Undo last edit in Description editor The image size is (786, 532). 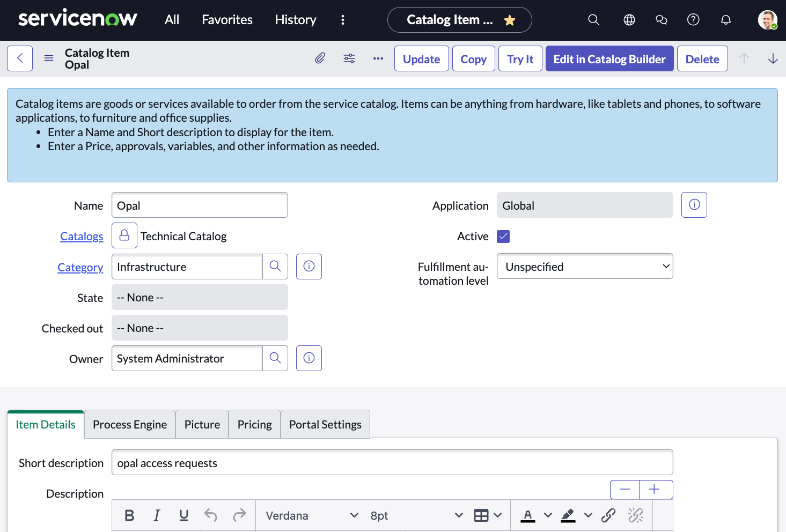(211, 515)
